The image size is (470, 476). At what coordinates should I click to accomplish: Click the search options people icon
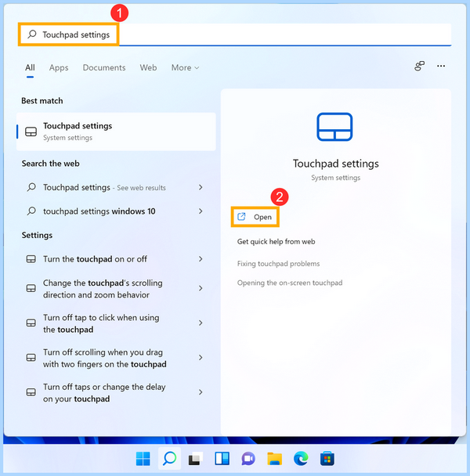click(419, 66)
